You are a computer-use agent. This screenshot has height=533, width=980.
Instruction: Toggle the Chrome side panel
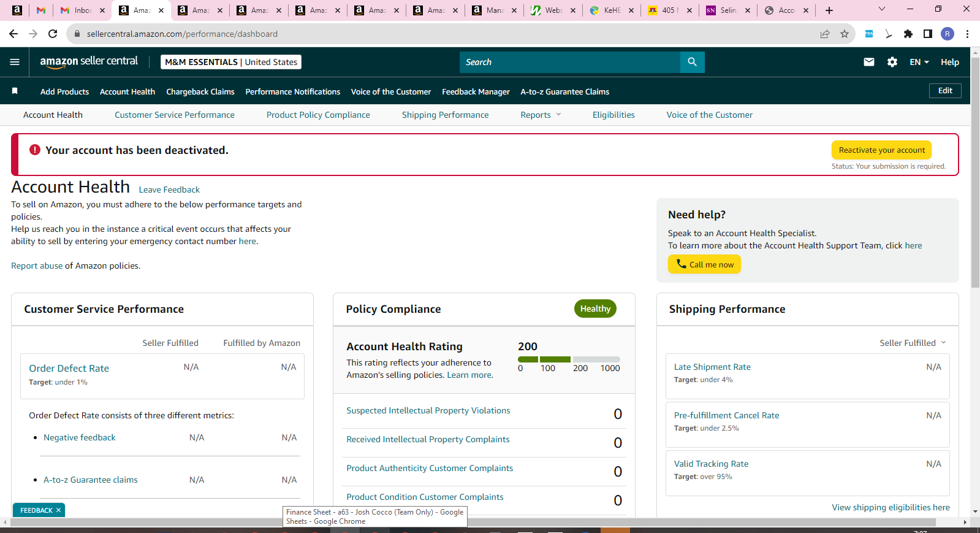click(928, 34)
